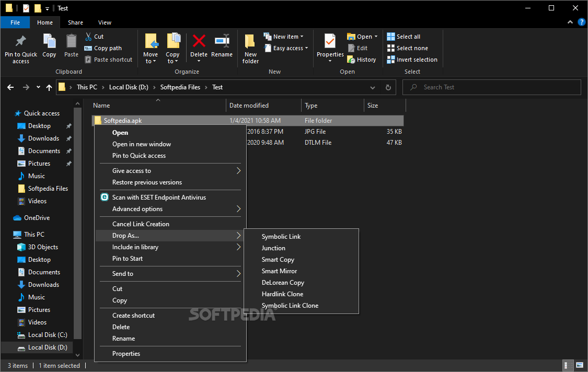Viewport: 588px width, 372px height.
Task: Click the Edit icon in Open group
Action: click(x=351, y=48)
